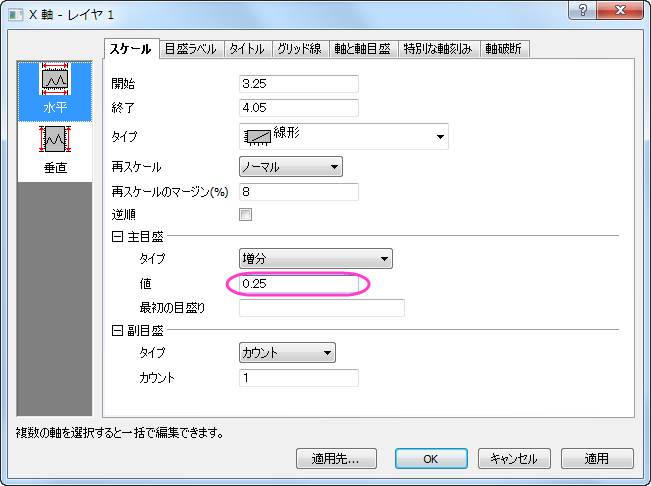Switch to the 特別な軸刻み tab
The height and width of the screenshot is (486, 651).
click(438, 49)
